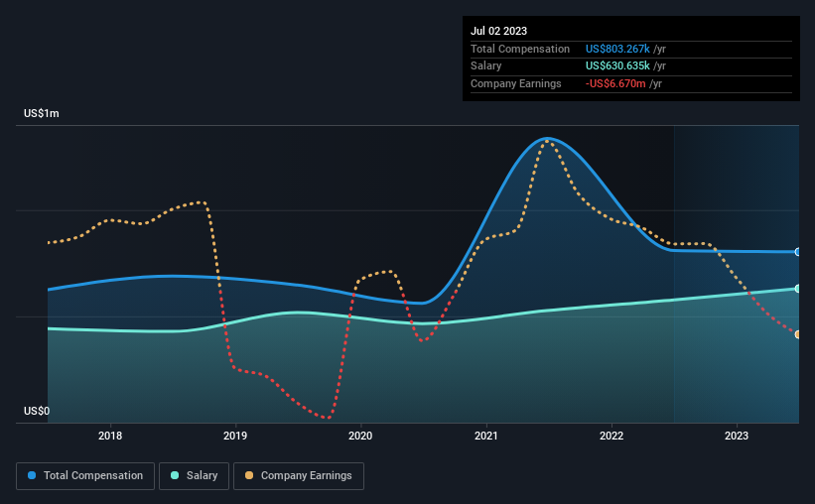The width and height of the screenshot is (815, 504).
Task: Click the 2020 axis label
Action: coord(360,436)
